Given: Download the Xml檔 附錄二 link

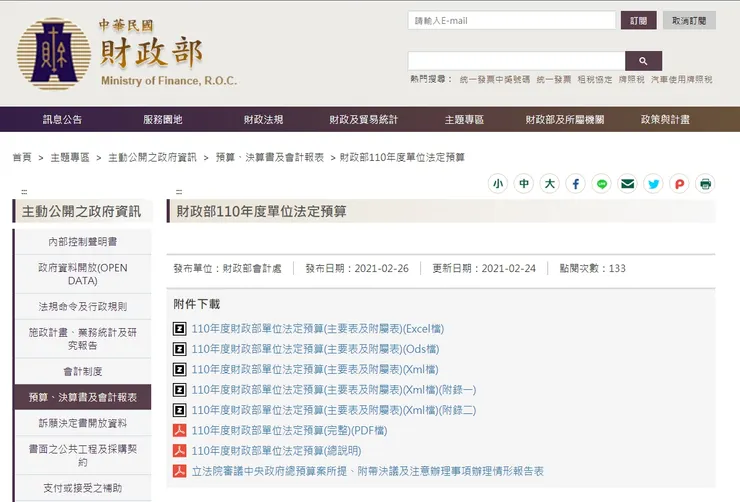Looking at the screenshot, I should coord(334,410).
